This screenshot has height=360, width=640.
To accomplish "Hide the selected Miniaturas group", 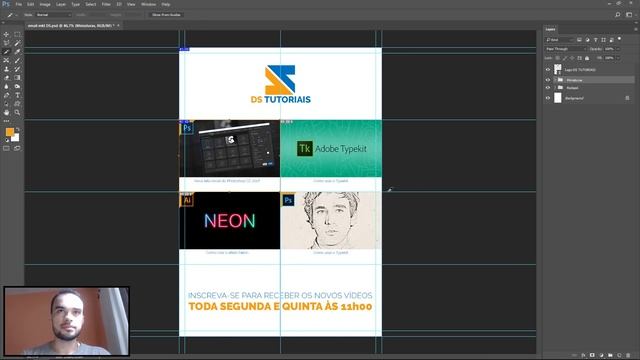I will coord(548,80).
